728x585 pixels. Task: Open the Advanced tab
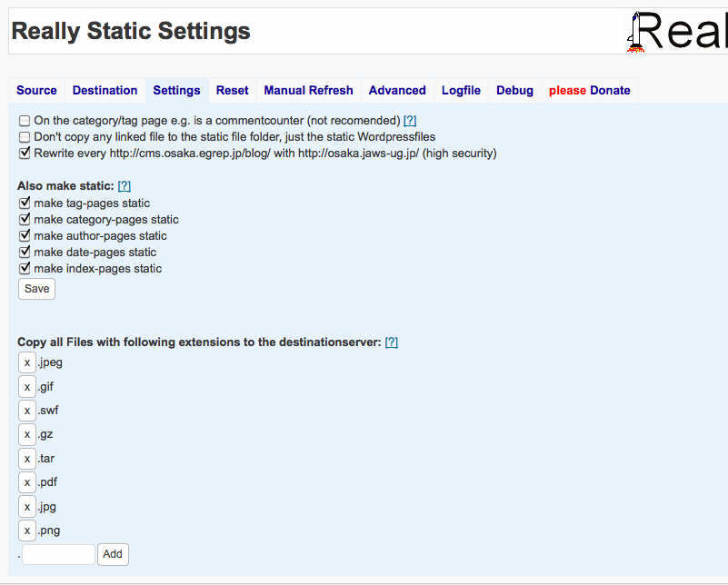click(x=397, y=90)
